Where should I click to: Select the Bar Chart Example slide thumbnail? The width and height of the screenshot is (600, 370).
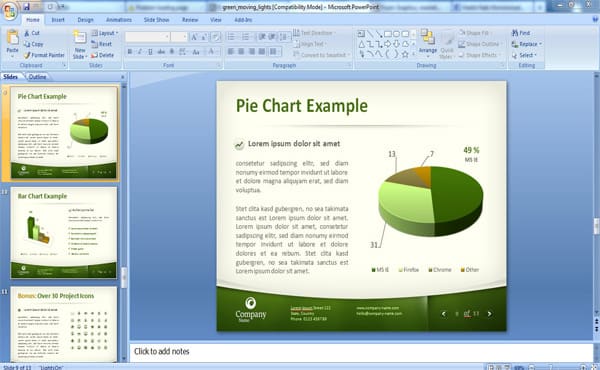tap(64, 233)
